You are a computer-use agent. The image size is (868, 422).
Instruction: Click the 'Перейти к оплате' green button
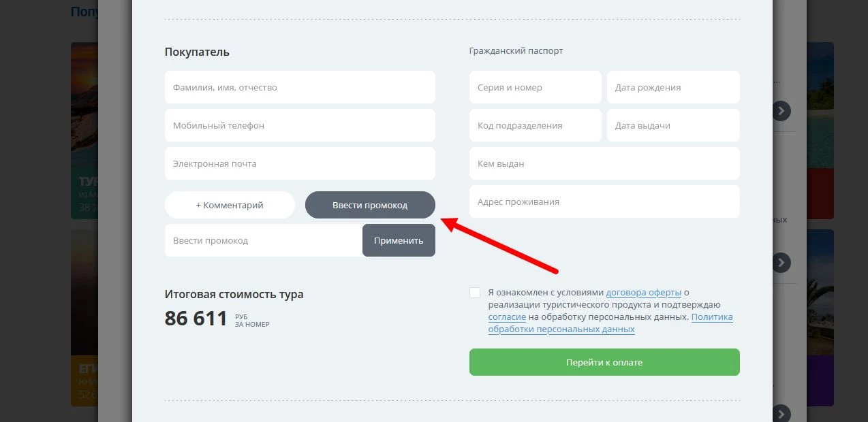(604, 362)
